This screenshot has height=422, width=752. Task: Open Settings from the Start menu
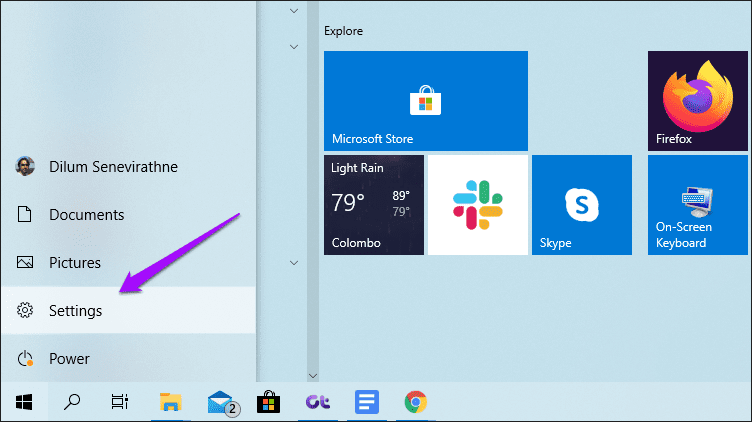pyautogui.click(x=128, y=310)
